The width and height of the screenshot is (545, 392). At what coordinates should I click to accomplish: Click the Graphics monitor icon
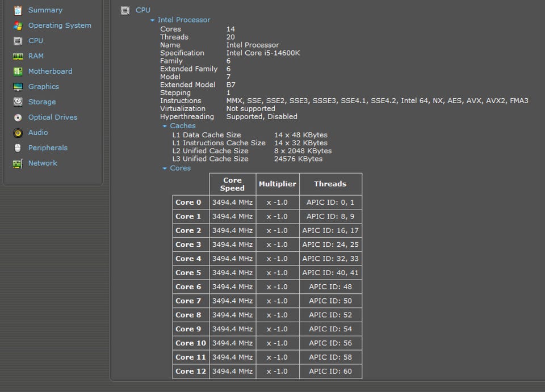point(18,87)
